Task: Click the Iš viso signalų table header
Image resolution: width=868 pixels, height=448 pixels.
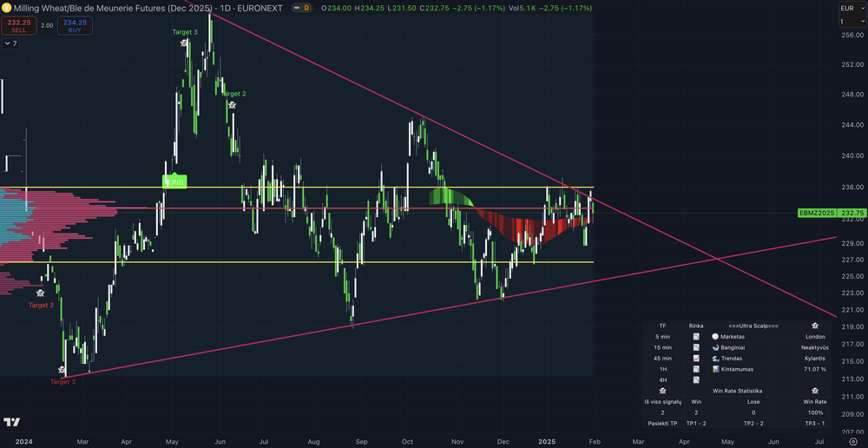Action: pyautogui.click(x=662, y=402)
